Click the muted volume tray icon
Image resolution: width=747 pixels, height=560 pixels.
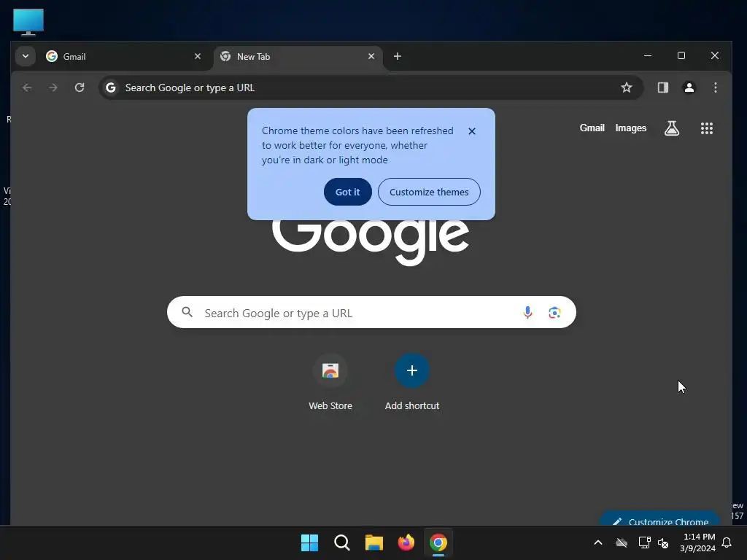pyautogui.click(x=663, y=542)
